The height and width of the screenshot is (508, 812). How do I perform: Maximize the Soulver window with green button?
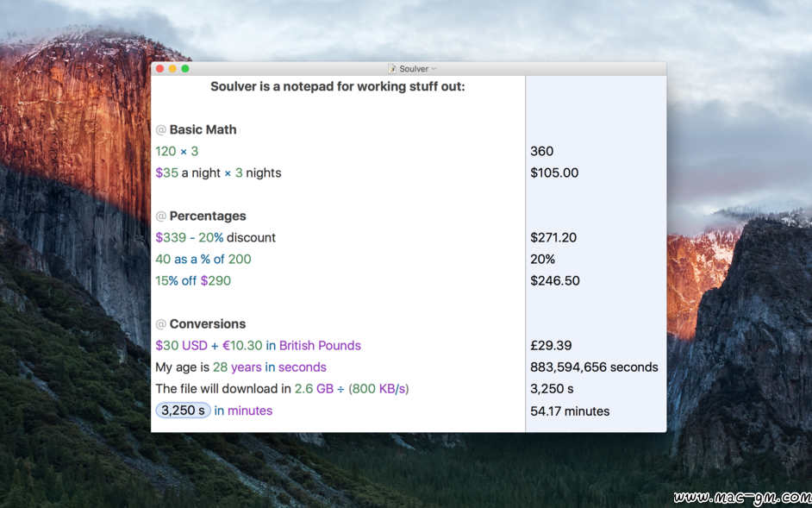click(x=185, y=68)
